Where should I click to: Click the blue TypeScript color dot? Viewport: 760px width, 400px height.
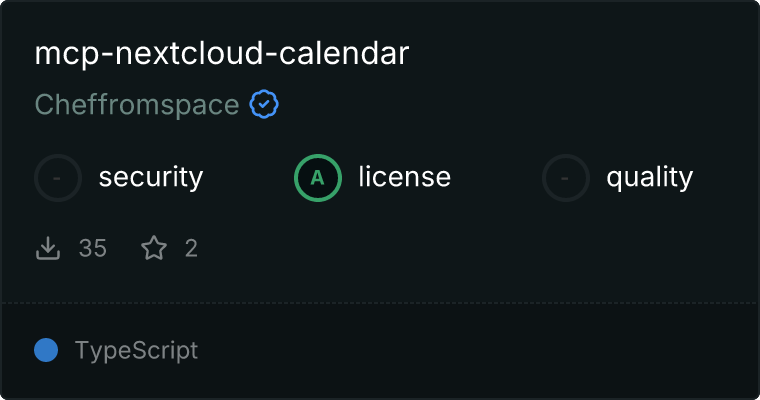pyautogui.click(x=46, y=350)
